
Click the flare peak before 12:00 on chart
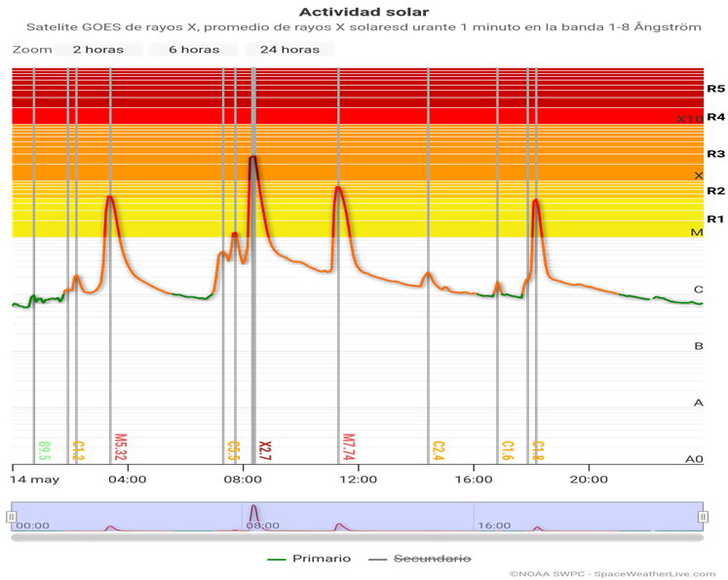coord(338,187)
